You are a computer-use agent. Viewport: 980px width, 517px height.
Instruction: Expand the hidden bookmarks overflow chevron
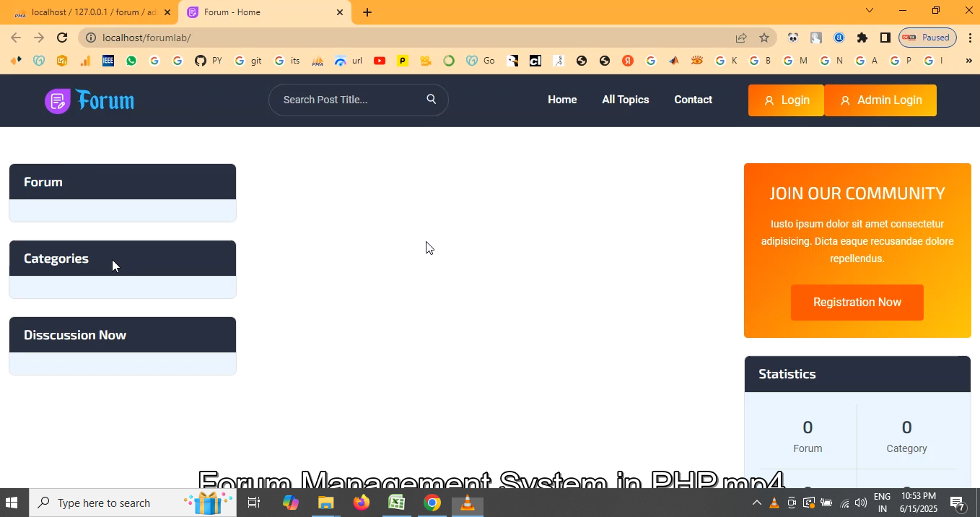(x=968, y=61)
